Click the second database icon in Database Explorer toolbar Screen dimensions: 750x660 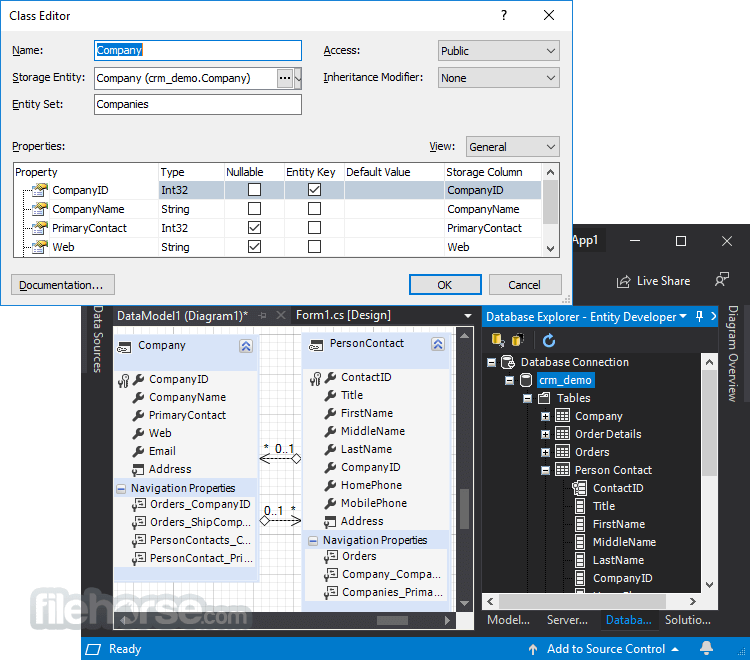click(x=518, y=340)
